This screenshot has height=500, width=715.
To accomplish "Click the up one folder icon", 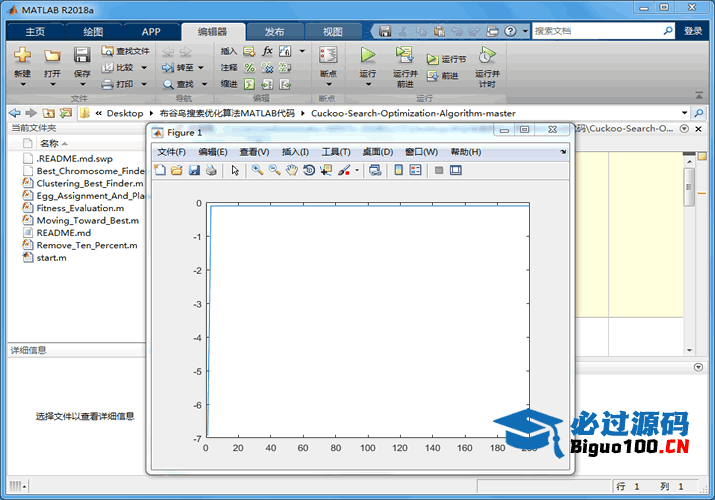I will point(49,113).
